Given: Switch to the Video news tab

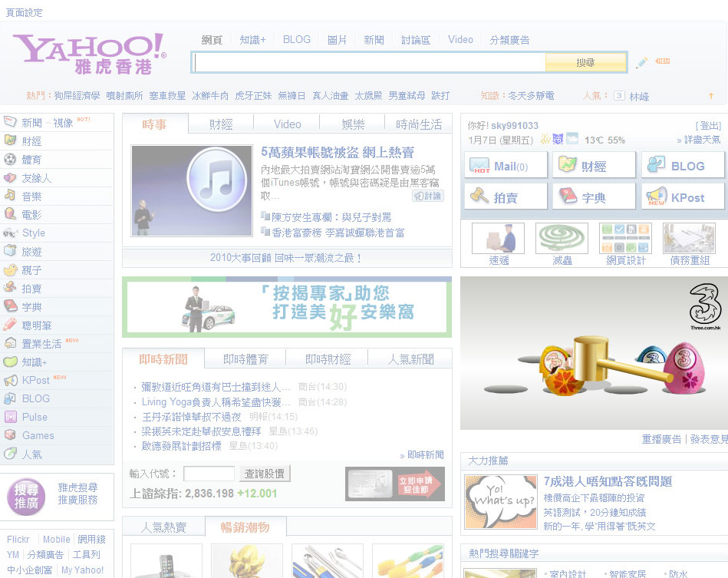Looking at the screenshot, I should [x=287, y=124].
